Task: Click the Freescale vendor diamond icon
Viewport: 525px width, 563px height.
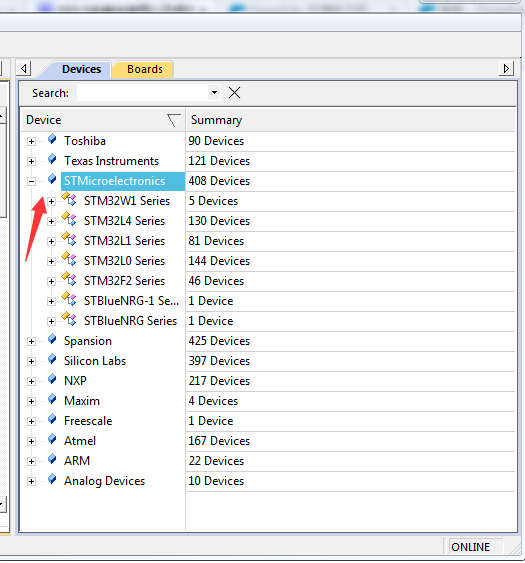Action: coord(52,419)
